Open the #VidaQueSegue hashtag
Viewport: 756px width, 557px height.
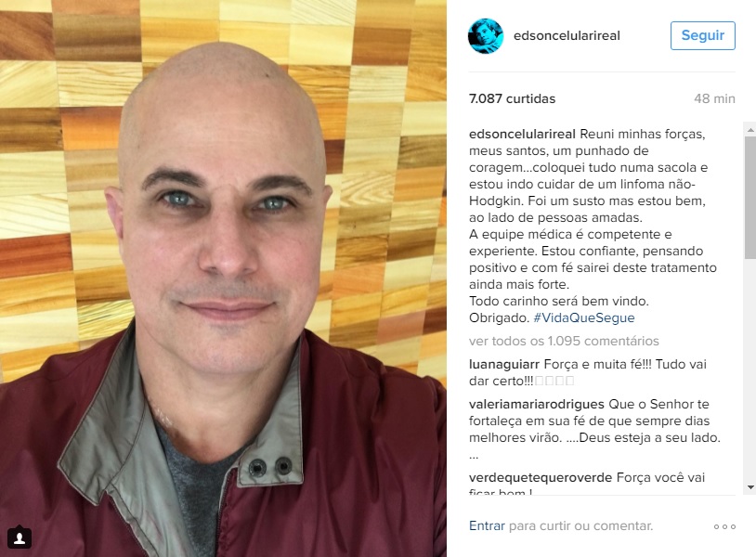pyautogui.click(x=584, y=318)
